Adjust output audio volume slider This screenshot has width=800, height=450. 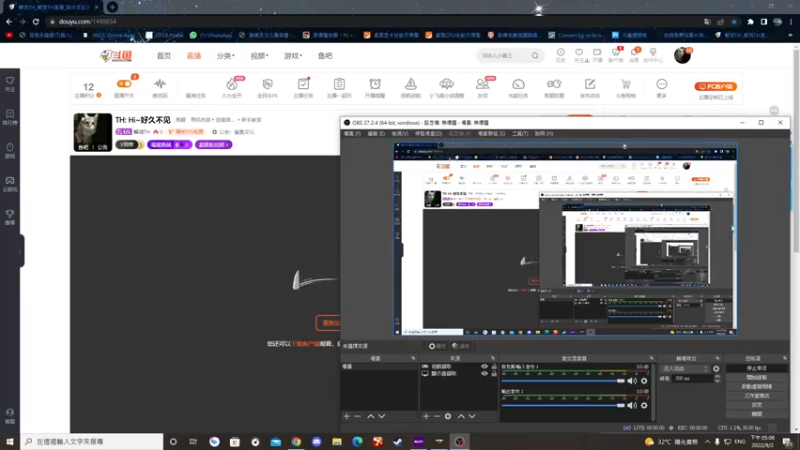pos(563,405)
